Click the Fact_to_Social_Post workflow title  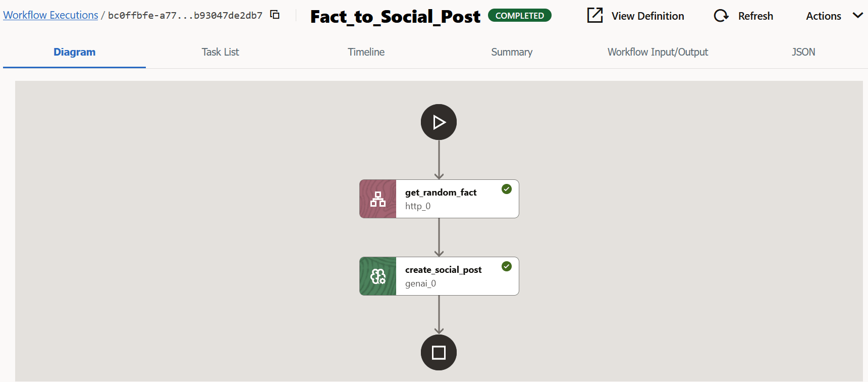pyautogui.click(x=395, y=17)
